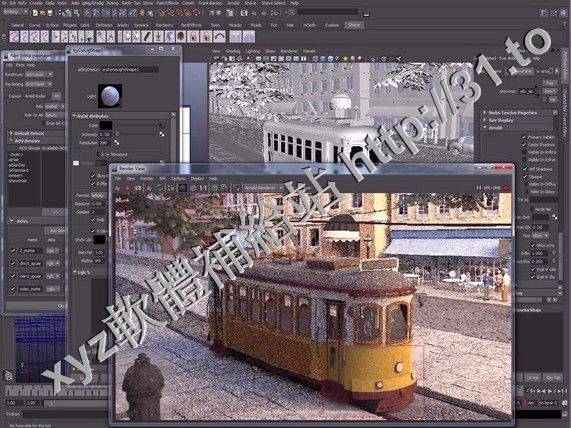Screen dimensions: 571x428
Task: Open the Render Layer dropdown in Render Settings
Action: coord(39,74)
